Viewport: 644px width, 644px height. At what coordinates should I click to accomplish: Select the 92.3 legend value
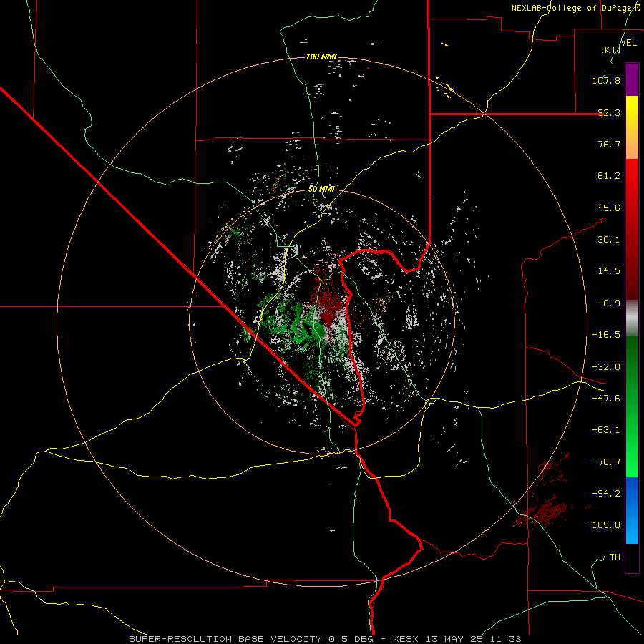tap(609, 112)
